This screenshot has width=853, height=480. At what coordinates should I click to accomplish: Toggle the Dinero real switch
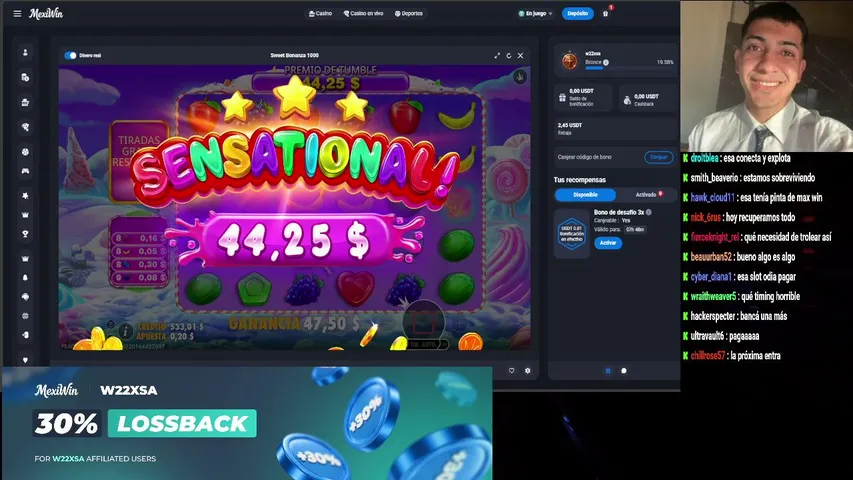[x=70, y=56]
